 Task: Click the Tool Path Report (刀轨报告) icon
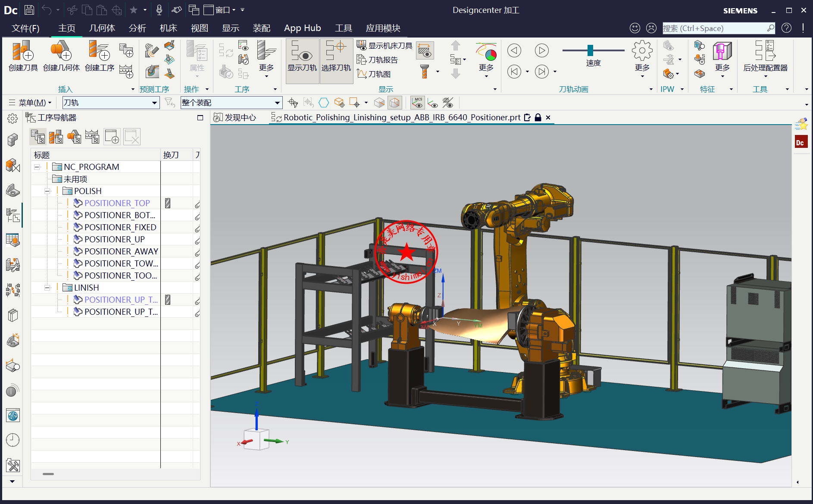[378, 60]
